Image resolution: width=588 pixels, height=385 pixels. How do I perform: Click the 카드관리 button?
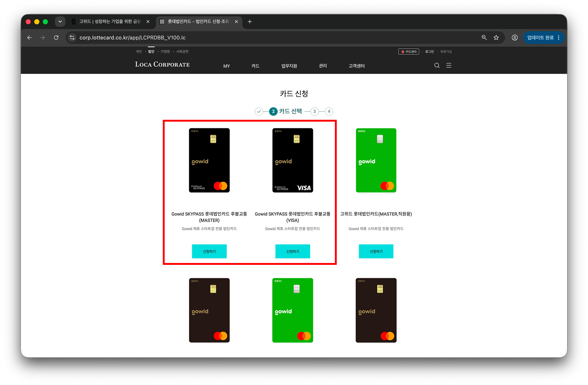409,52
